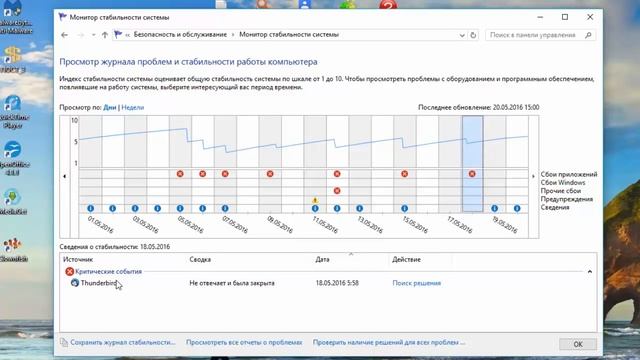Click the info icon on 06.05.2016
Screen dimensions: 640x360
tap(202, 209)
